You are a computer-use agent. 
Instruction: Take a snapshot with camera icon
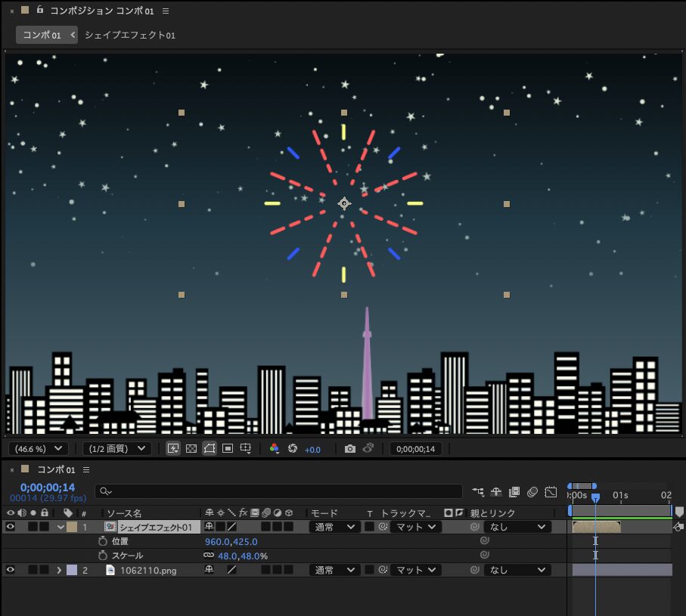click(x=350, y=448)
